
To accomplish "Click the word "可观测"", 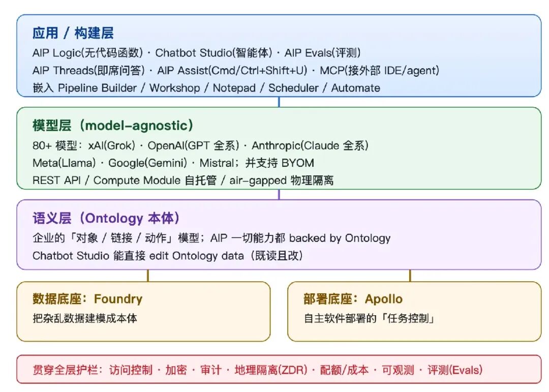I will pos(398,370).
